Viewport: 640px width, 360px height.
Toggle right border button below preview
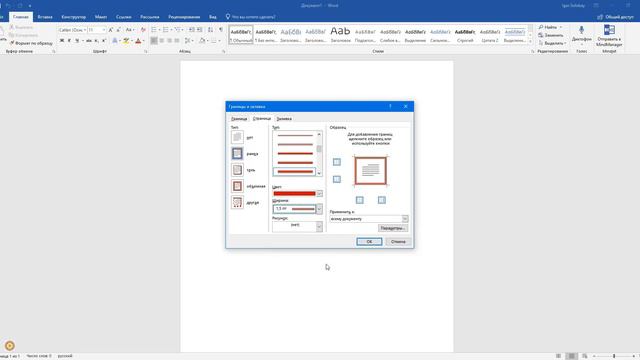point(382,200)
